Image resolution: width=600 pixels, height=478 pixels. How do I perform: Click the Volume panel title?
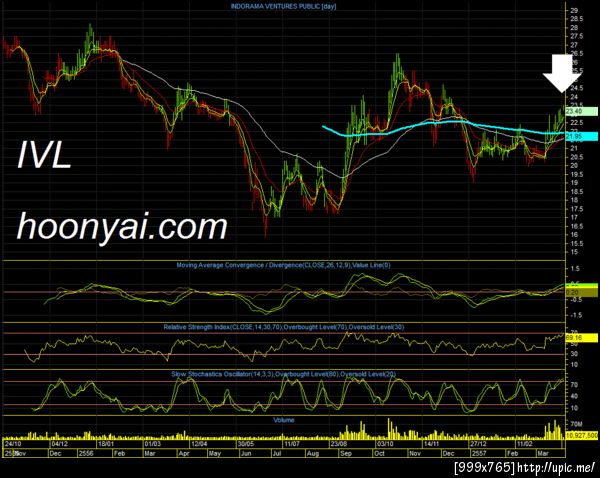pyautogui.click(x=284, y=420)
